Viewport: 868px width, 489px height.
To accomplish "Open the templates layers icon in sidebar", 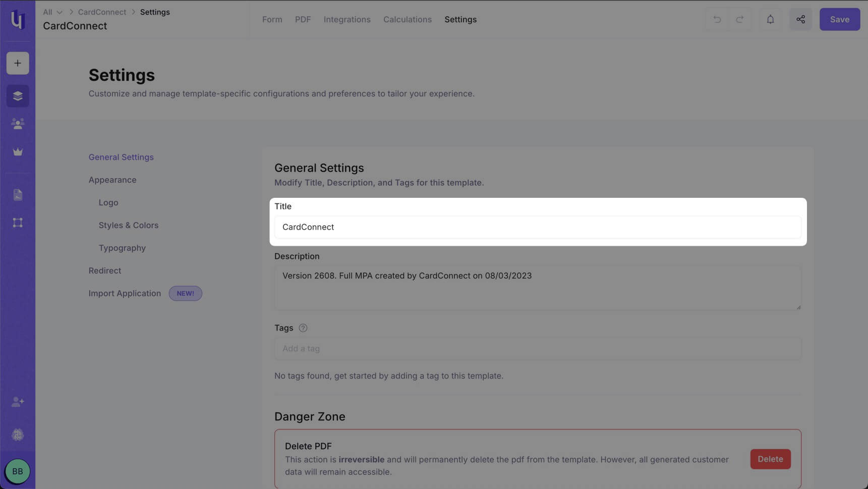I will click(x=18, y=96).
